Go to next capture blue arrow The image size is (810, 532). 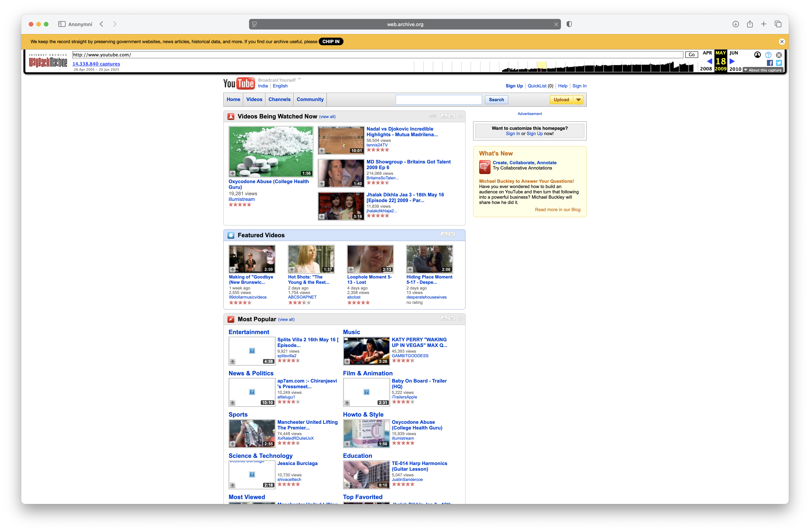click(x=732, y=61)
